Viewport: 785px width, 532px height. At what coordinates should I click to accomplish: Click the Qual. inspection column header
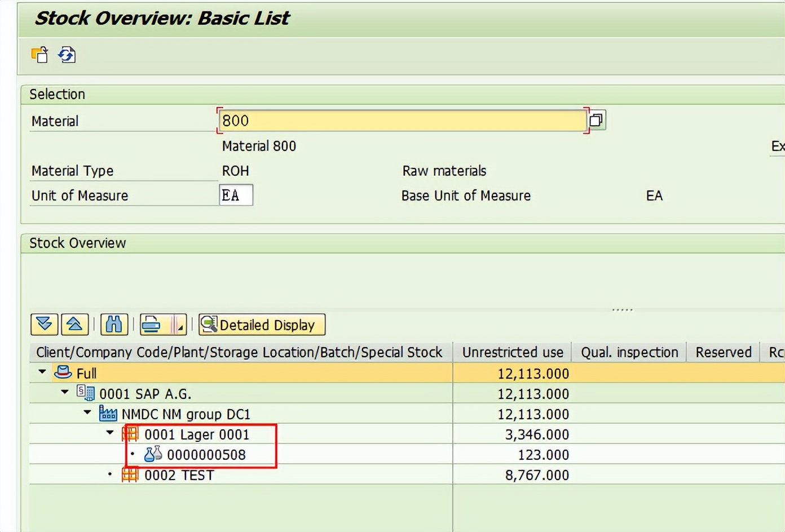pos(629,352)
